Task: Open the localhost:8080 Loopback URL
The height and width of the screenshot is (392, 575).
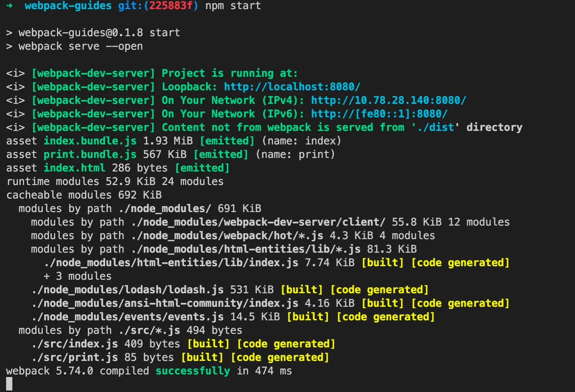Action: pyautogui.click(x=292, y=87)
